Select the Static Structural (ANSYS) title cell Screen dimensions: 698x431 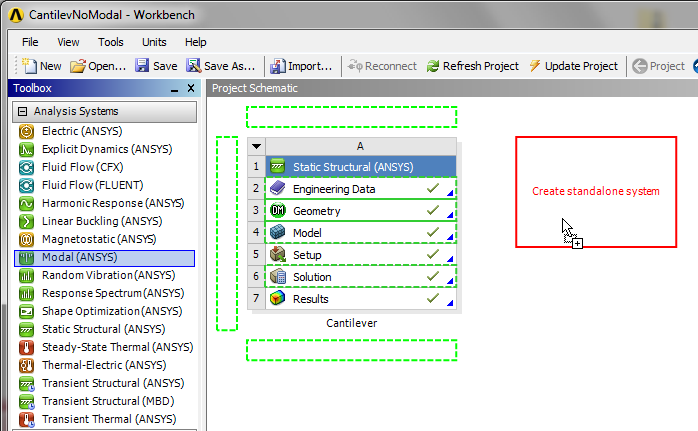pyautogui.click(x=361, y=167)
